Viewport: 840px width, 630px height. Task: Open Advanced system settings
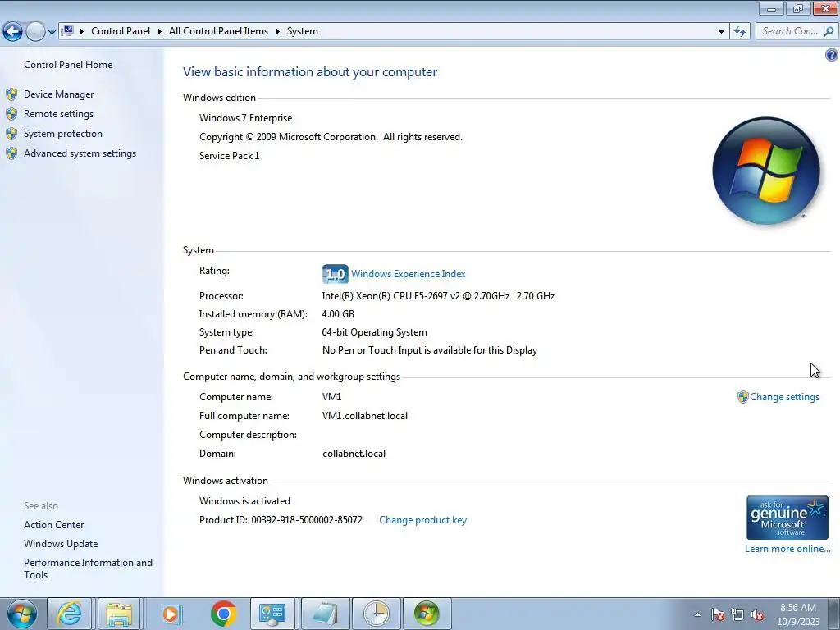pyautogui.click(x=80, y=153)
